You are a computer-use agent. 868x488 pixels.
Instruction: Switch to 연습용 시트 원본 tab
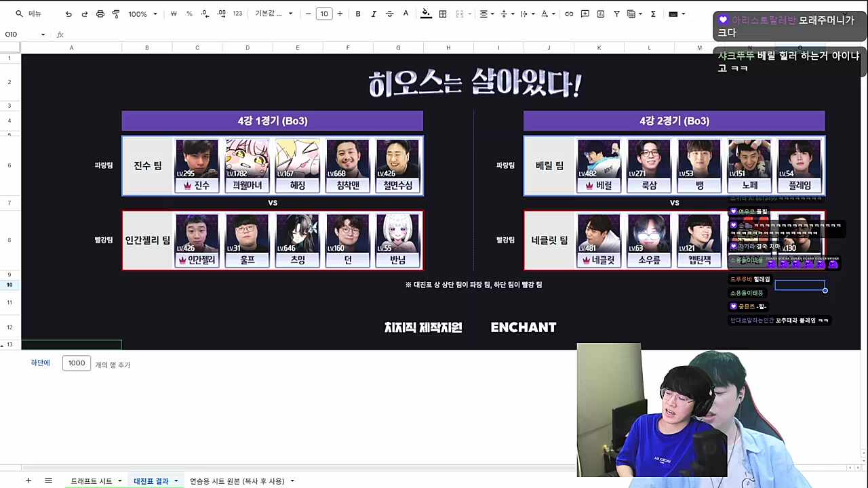pyautogui.click(x=237, y=481)
